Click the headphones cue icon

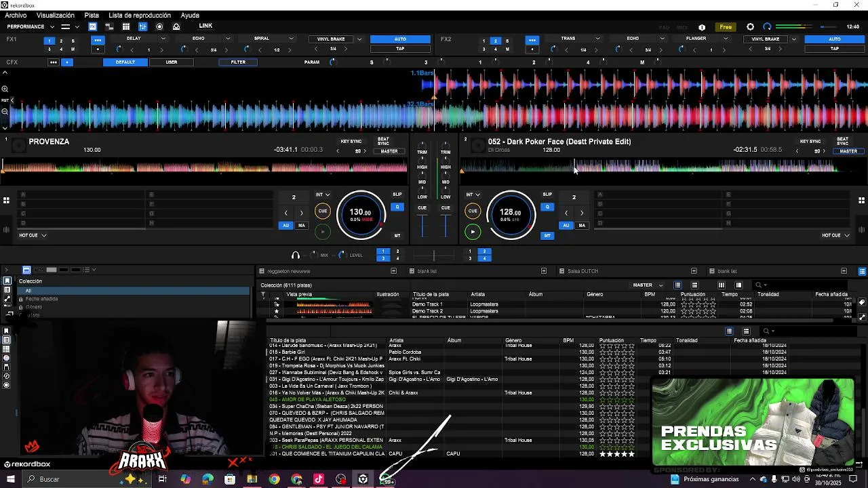(x=296, y=255)
